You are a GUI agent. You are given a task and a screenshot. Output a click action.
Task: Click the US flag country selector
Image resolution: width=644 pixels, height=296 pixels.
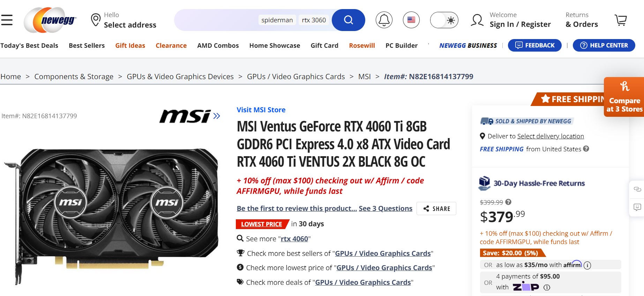(411, 20)
